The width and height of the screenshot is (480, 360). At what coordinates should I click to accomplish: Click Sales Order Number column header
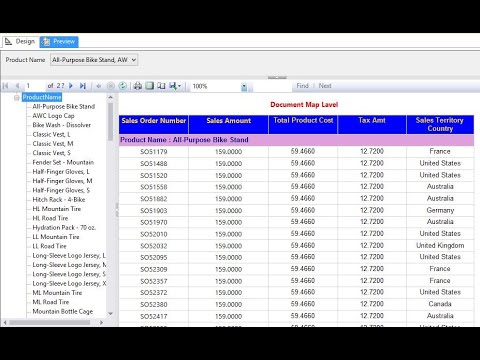[x=154, y=125]
